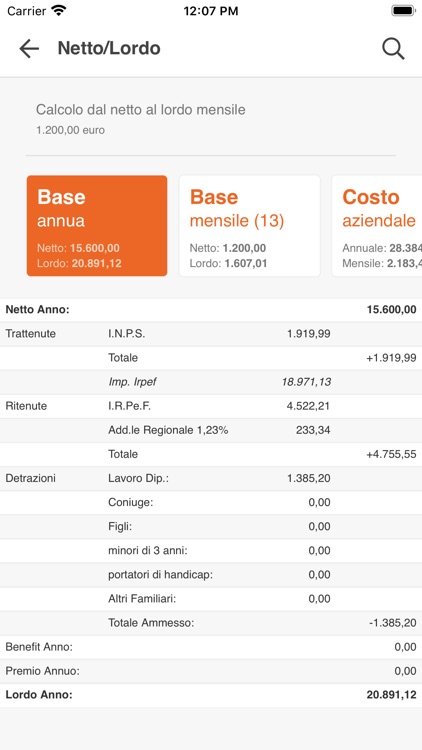Select the 'Lordo Anno:' row label

[39, 695]
